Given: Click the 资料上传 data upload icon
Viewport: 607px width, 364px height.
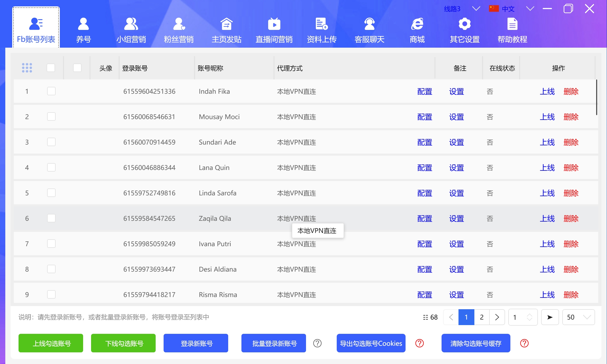Looking at the screenshot, I should (x=321, y=30).
